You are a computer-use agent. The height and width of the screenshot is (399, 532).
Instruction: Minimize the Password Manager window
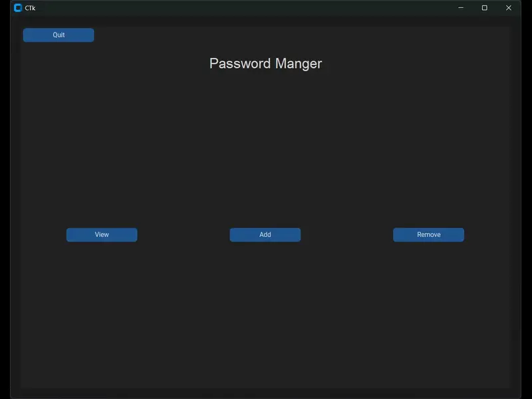460,7
